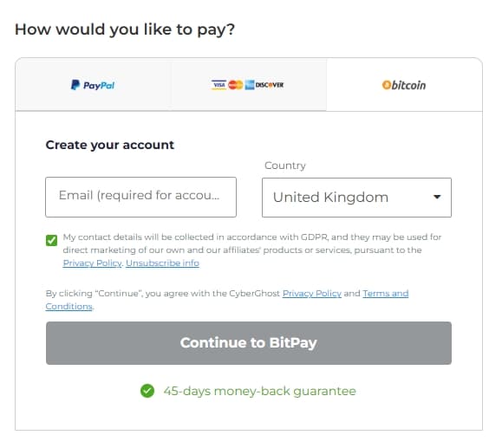Click the Country dropdown arrow
The width and height of the screenshot is (502, 448).
[x=437, y=197]
